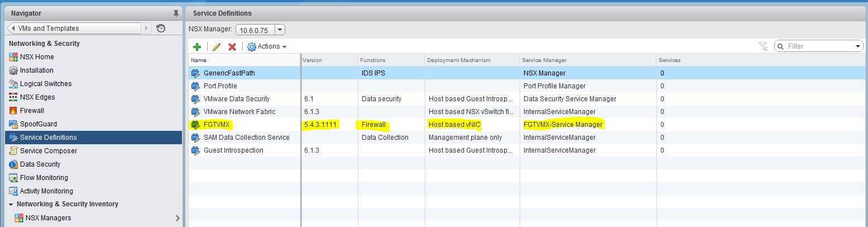Click the FGTVMX green service icon
The image size is (868, 227).
pos(195,125)
